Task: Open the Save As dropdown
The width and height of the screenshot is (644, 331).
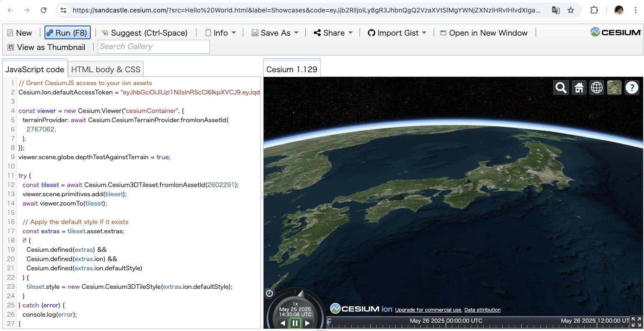Action: point(275,32)
